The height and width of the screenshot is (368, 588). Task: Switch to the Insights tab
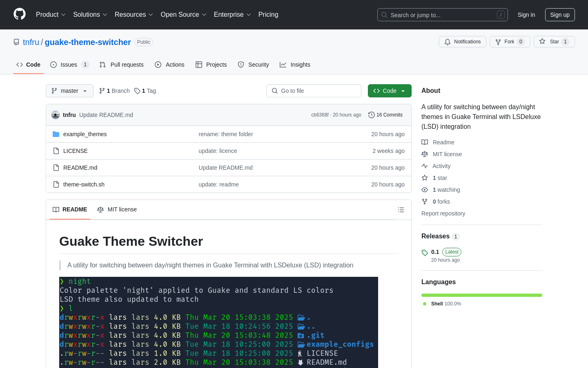tap(295, 65)
